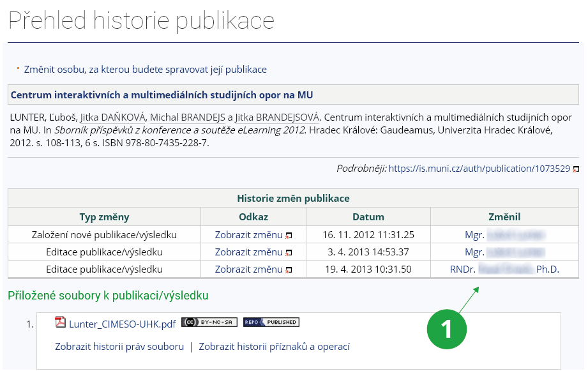Click the REPO PUBLISHED badge
The height and width of the screenshot is (371, 588).
pyautogui.click(x=271, y=322)
